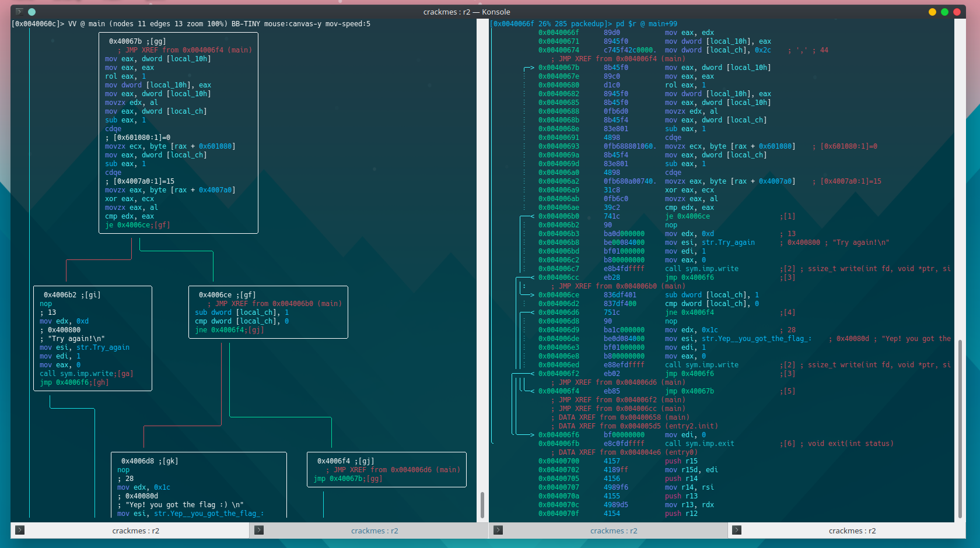Click the terminal window menu icon in title bar
This screenshot has height=548, width=980.
coord(19,12)
